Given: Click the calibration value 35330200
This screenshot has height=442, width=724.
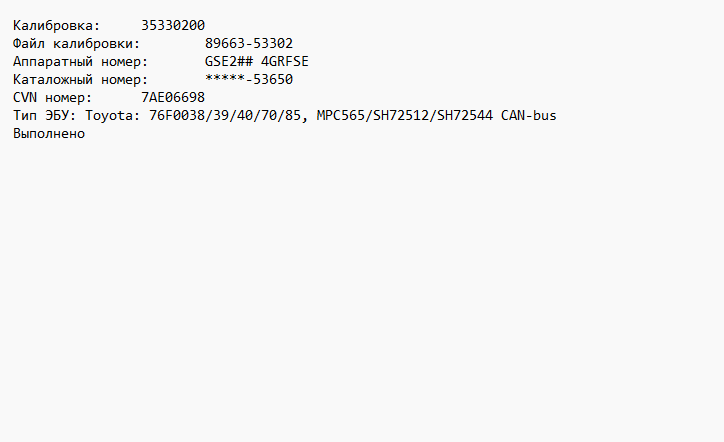Looking at the screenshot, I should [x=173, y=25].
